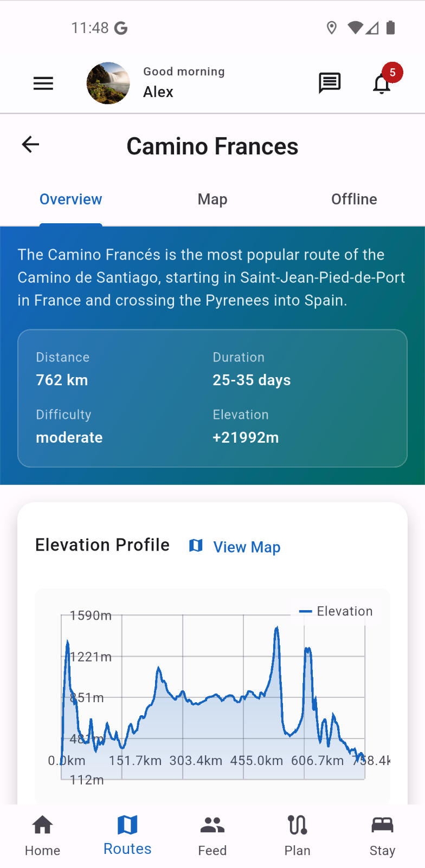
Task: Open the messages chat icon
Action: tap(329, 83)
